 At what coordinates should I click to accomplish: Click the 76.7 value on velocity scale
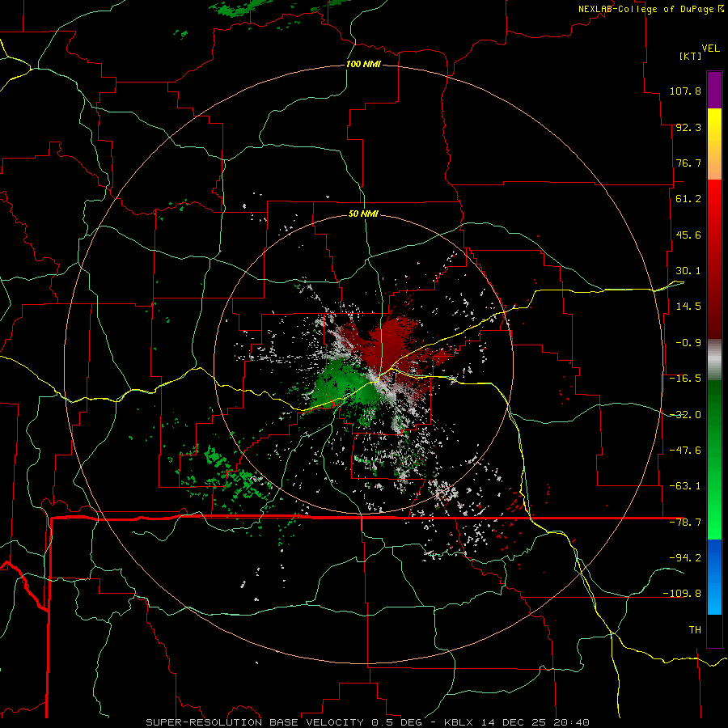688,163
